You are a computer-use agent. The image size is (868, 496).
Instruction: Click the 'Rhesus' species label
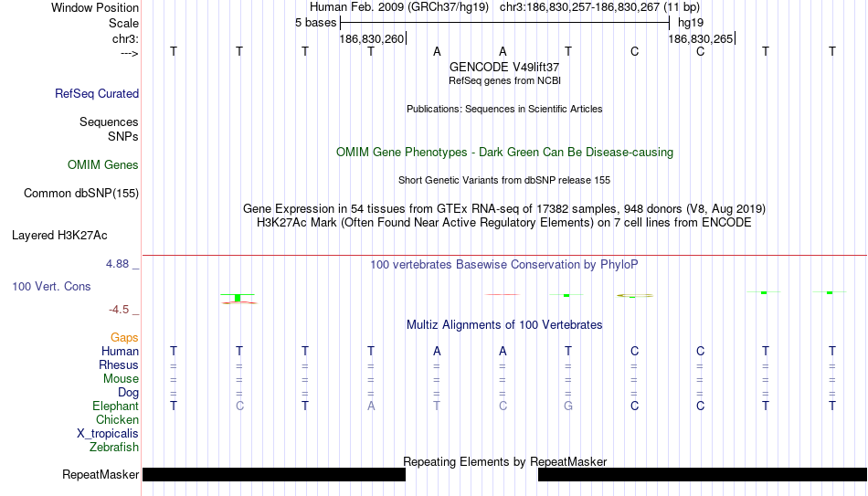point(119,365)
